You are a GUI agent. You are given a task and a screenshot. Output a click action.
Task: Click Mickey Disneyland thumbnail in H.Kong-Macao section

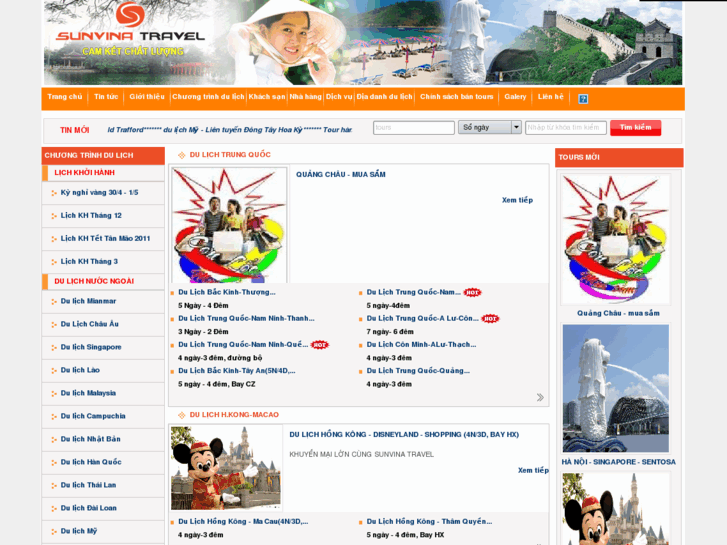pos(226,468)
